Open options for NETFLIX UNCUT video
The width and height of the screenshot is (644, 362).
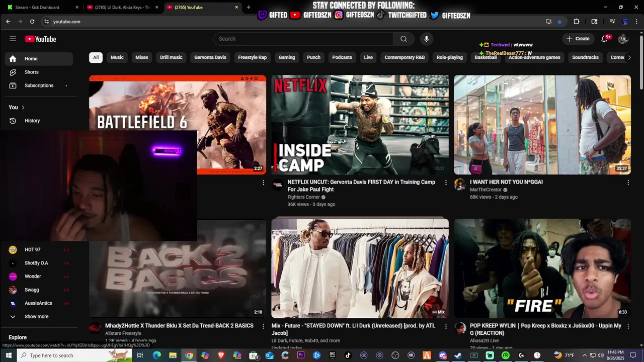[x=446, y=183]
